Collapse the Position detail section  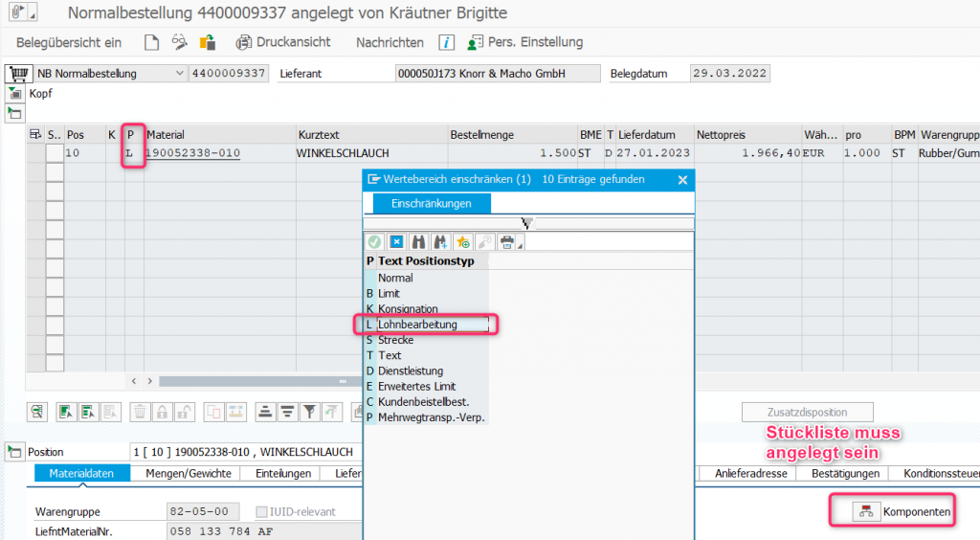point(14,451)
